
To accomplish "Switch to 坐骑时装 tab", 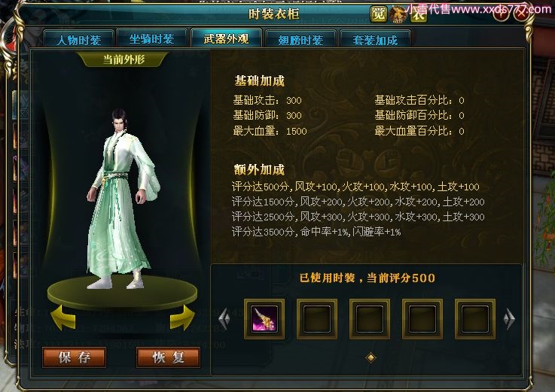I will click(x=151, y=38).
